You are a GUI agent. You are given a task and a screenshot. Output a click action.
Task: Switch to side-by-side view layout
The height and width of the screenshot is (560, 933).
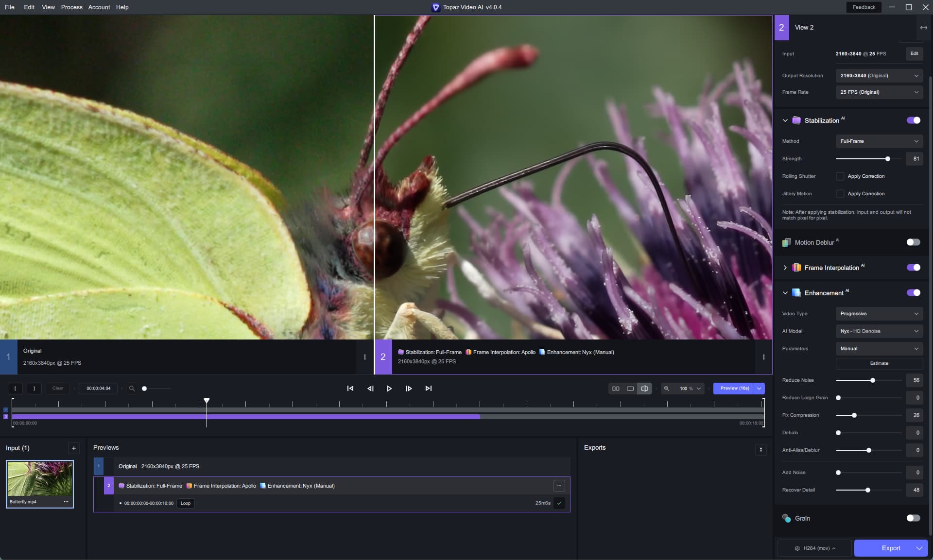pyautogui.click(x=616, y=389)
